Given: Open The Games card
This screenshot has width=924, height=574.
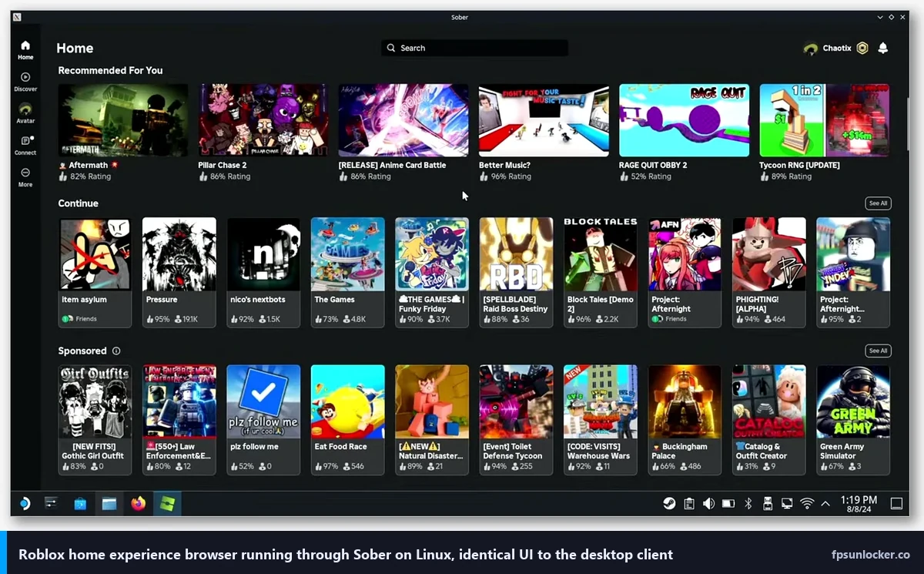Looking at the screenshot, I should [x=348, y=272].
